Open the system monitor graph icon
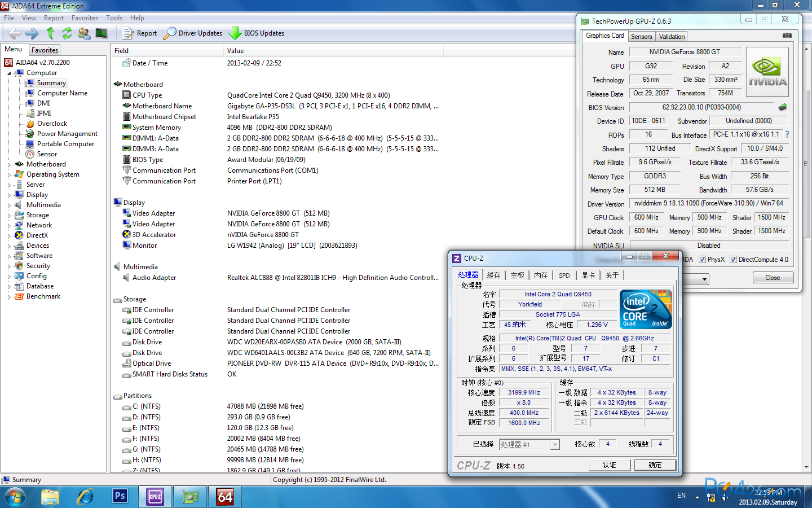The height and width of the screenshot is (508, 812). pos(101,33)
